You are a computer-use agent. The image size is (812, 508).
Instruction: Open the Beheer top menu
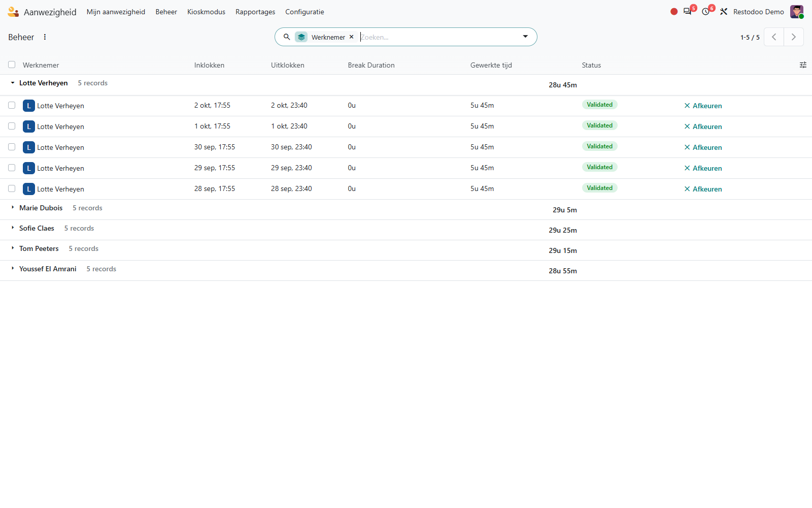point(166,12)
